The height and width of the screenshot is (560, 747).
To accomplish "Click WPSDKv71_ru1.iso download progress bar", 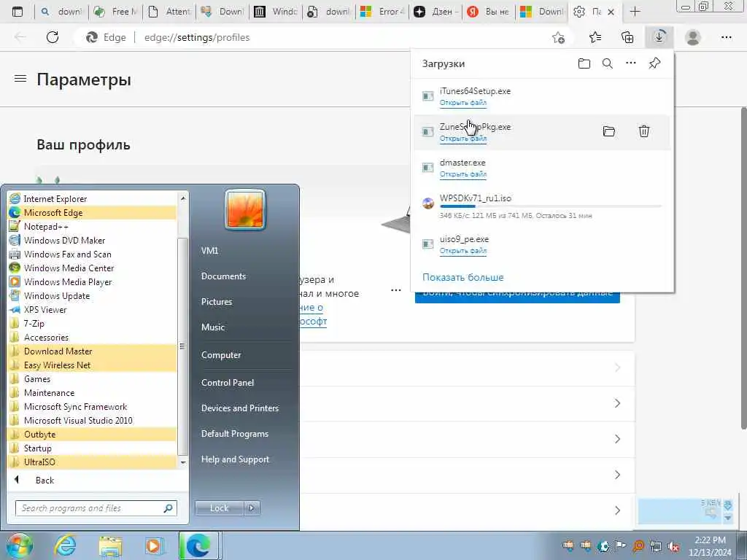I will tap(550, 206).
